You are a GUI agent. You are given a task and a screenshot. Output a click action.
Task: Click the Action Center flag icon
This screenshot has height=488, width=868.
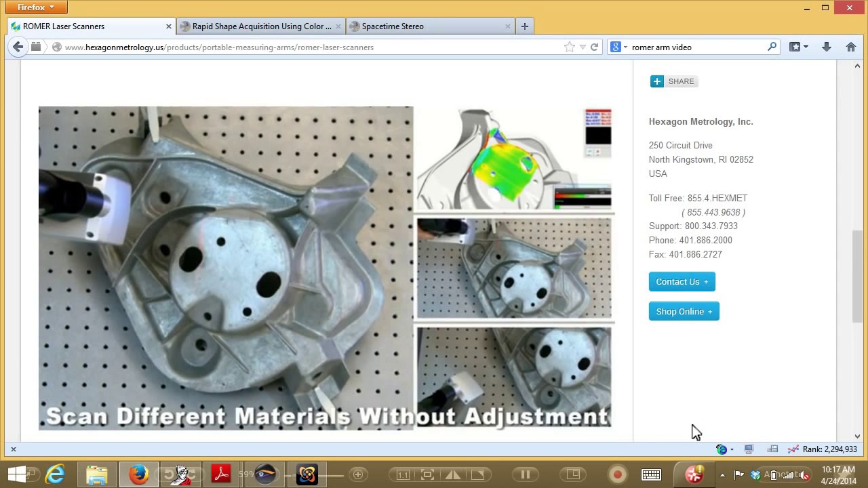(x=739, y=474)
